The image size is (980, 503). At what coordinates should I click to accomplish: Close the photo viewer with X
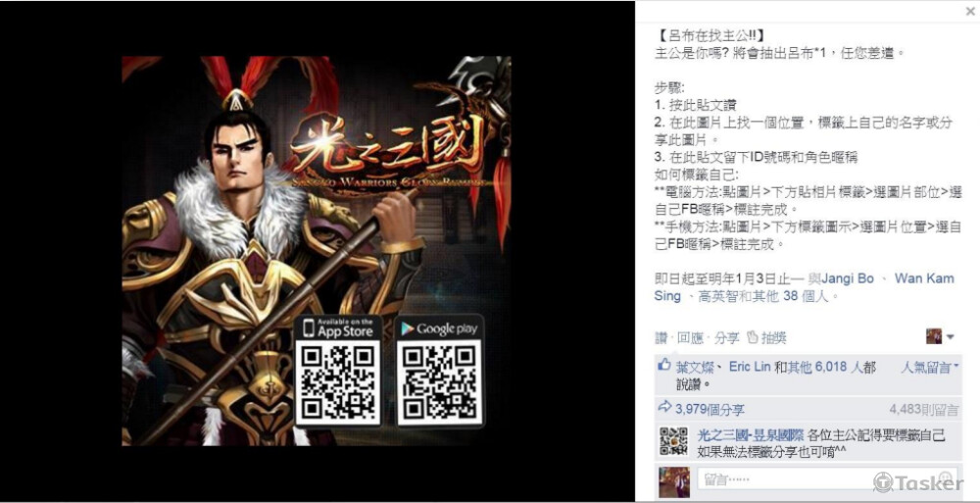tap(970, 11)
